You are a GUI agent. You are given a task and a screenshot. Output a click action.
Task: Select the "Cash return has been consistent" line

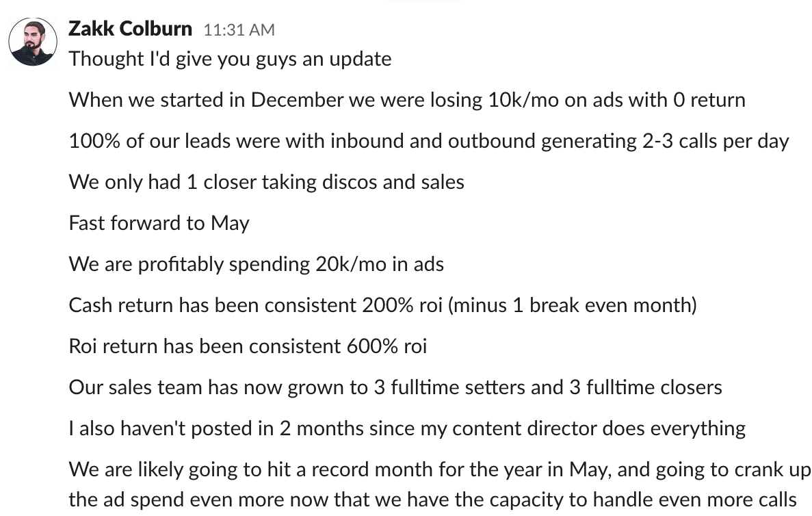pos(382,305)
